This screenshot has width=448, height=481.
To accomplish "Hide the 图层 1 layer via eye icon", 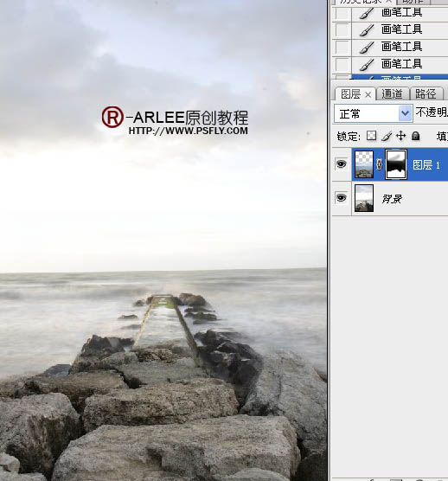I will [342, 164].
